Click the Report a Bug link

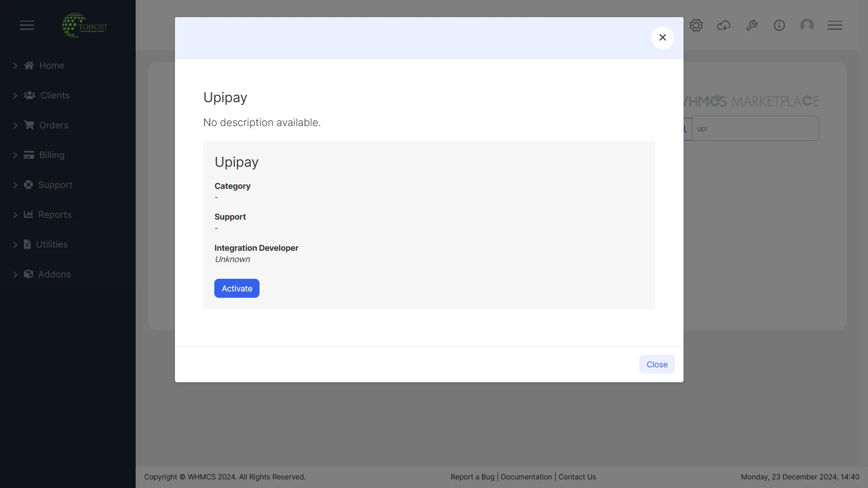coord(472,477)
